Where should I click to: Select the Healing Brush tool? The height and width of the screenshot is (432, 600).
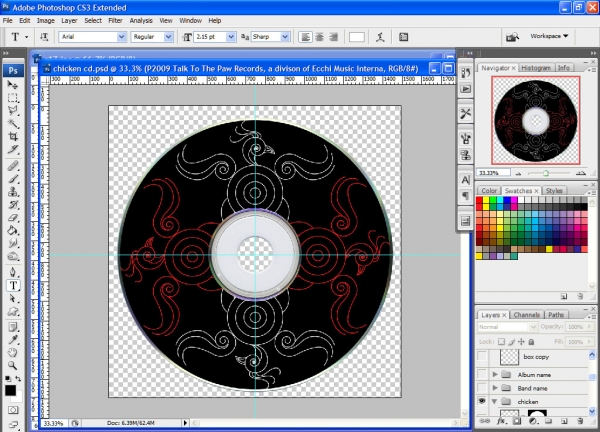tap(13, 166)
